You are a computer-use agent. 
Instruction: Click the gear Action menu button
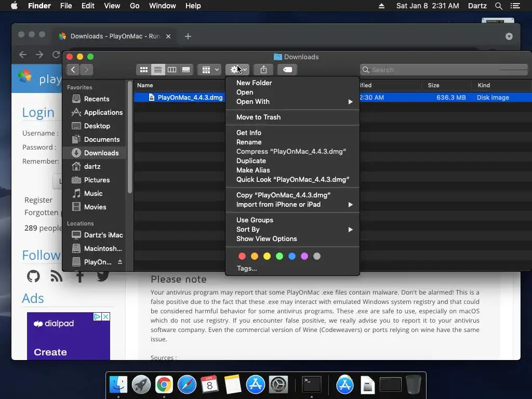click(237, 70)
